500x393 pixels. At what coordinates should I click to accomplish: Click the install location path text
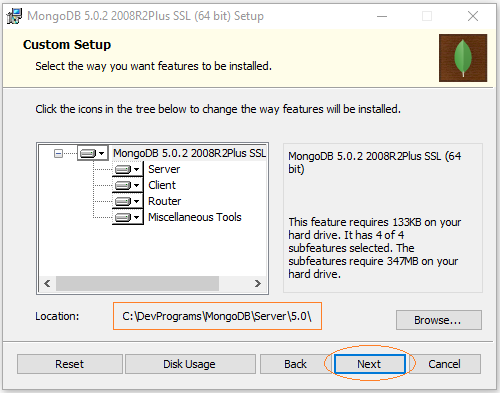coord(217,316)
